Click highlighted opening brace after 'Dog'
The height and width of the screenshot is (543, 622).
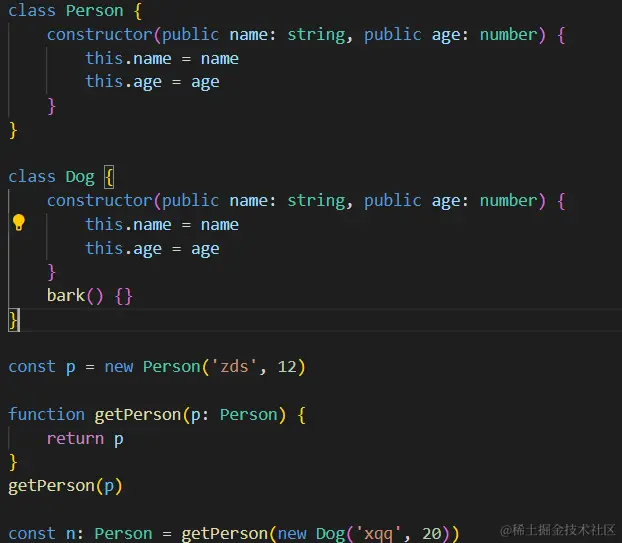(x=109, y=177)
